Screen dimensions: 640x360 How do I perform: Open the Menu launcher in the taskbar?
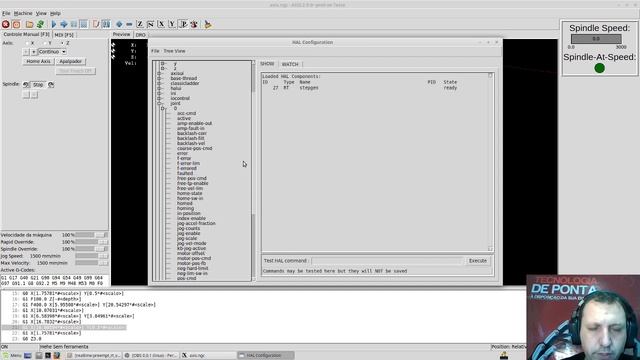[12, 356]
